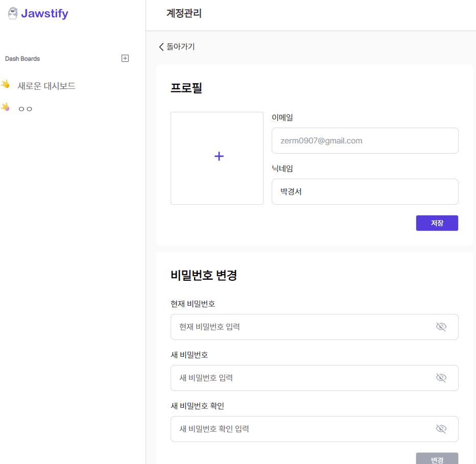Click the add dashboard plus icon
Image resolution: width=476 pixels, height=464 pixels.
pyautogui.click(x=125, y=58)
